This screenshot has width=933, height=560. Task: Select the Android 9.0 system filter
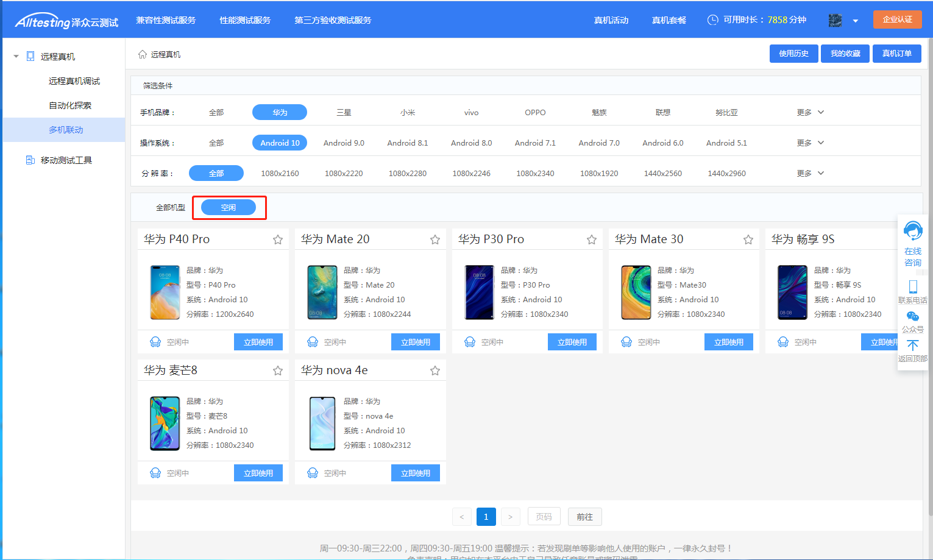tap(344, 143)
